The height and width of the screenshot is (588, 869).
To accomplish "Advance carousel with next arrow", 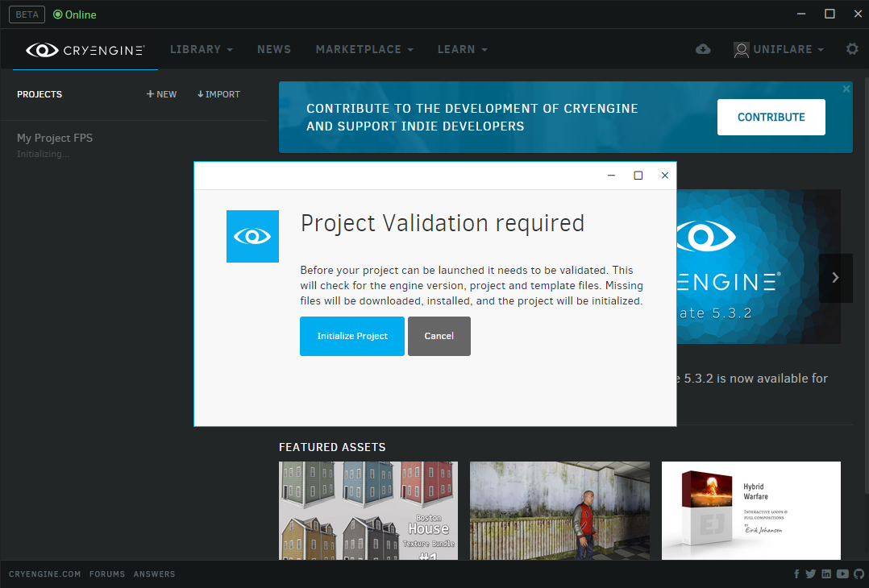I will 835,278.
